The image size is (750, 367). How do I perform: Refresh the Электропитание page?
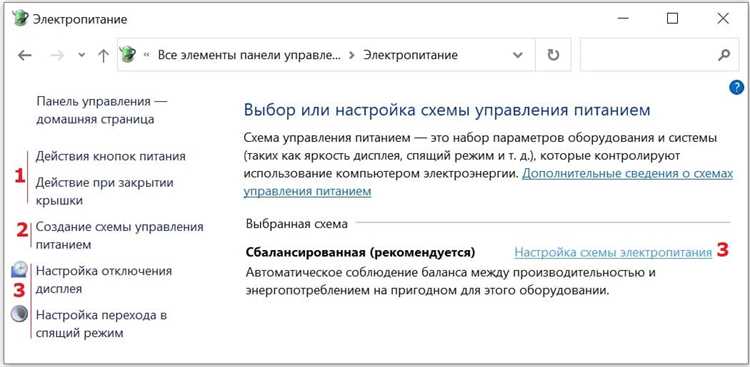pyautogui.click(x=553, y=55)
